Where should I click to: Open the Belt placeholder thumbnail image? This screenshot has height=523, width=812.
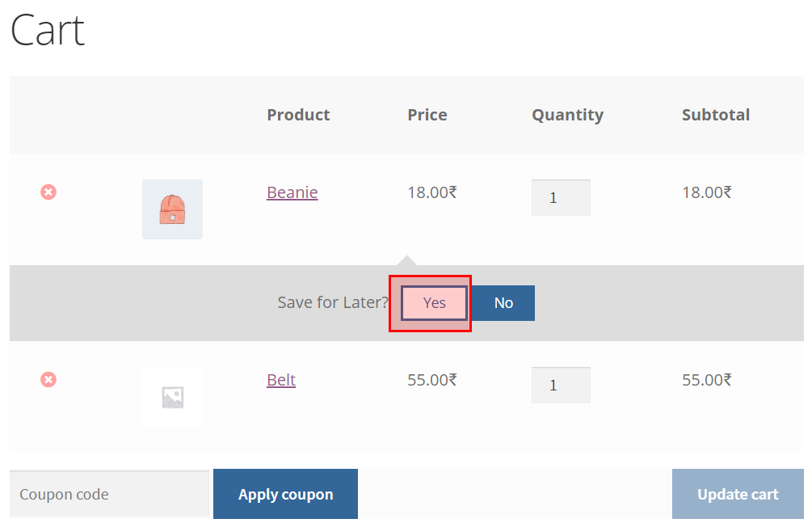point(172,397)
